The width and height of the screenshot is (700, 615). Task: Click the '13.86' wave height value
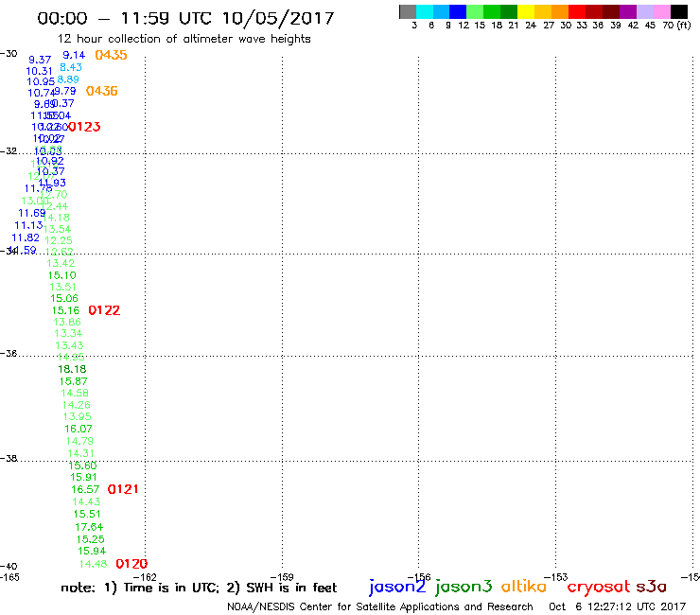point(67,322)
